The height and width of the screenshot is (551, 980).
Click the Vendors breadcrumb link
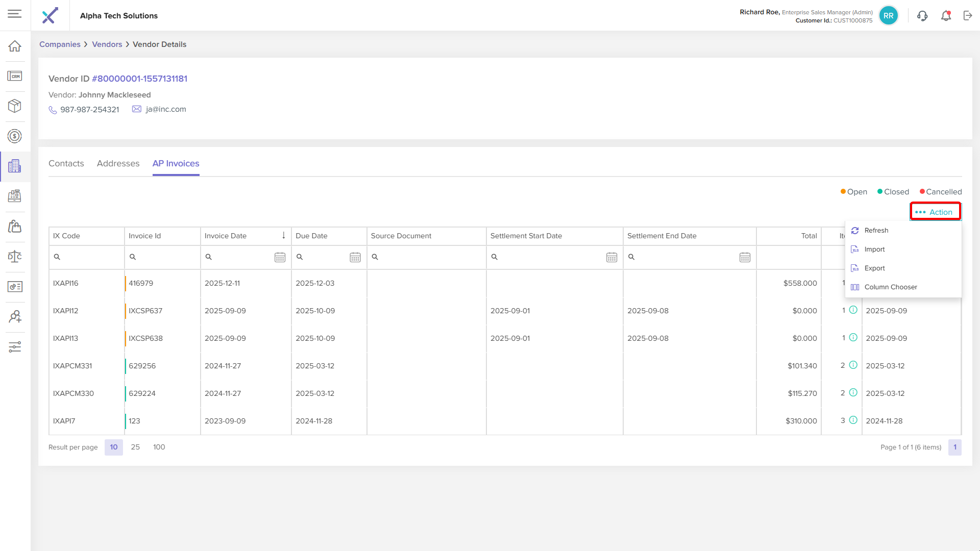coord(107,44)
